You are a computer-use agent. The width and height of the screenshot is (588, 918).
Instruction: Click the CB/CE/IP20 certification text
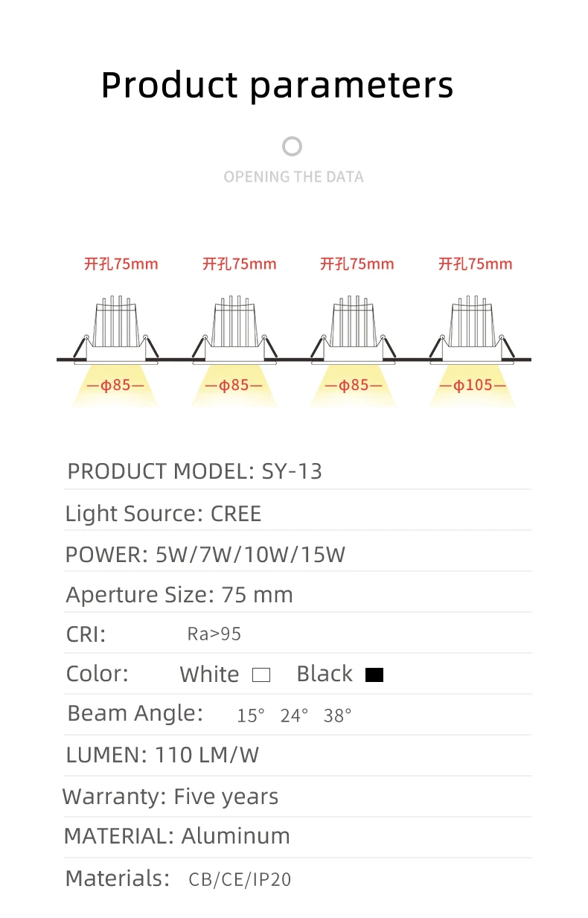click(240, 880)
